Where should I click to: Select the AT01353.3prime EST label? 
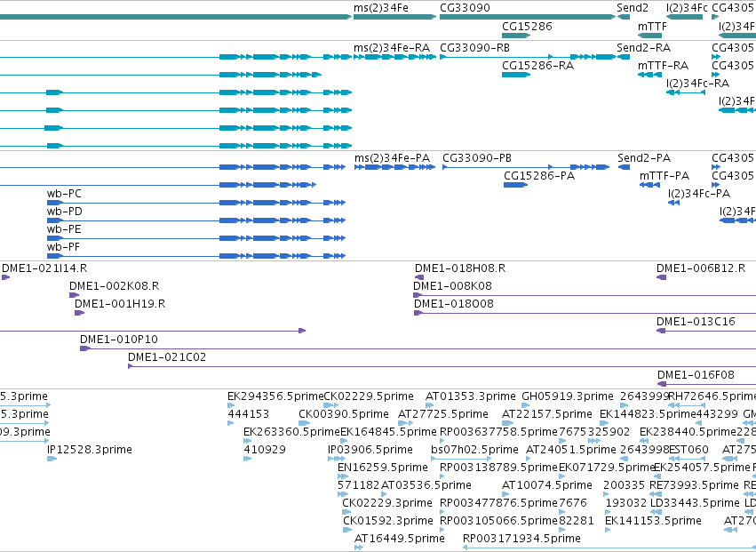[471, 396]
